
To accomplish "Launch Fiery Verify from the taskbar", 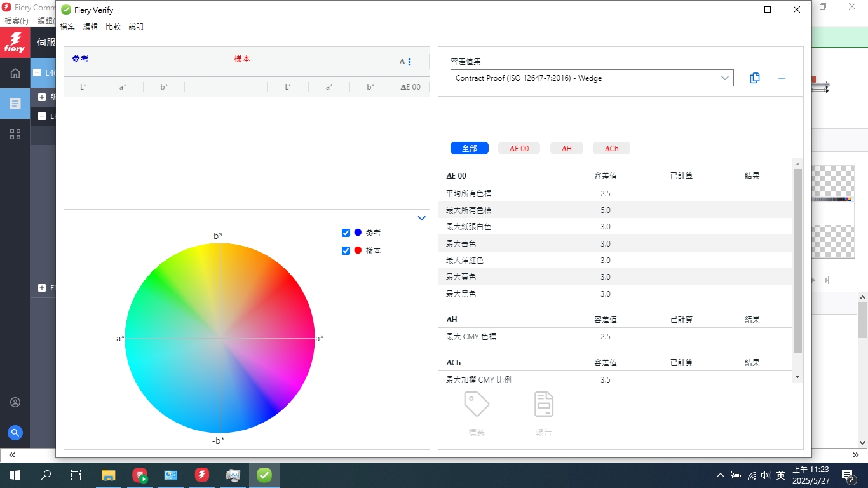I will click(x=263, y=475).
